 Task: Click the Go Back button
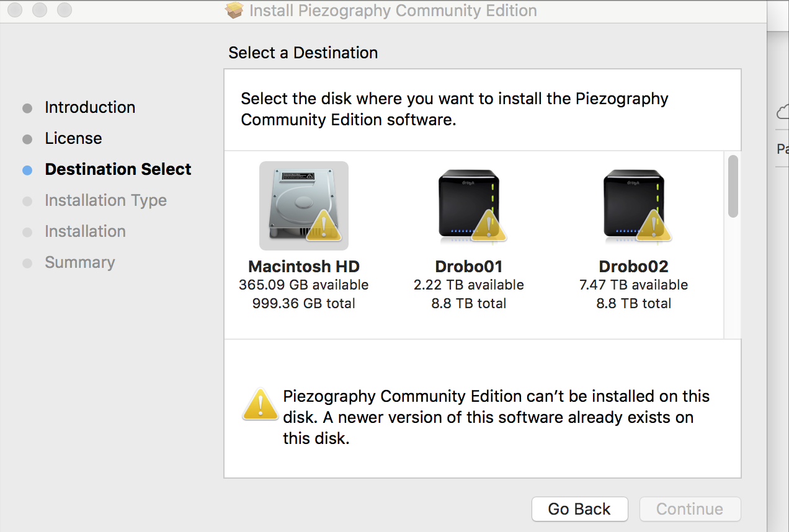click(x=579, y=509)
